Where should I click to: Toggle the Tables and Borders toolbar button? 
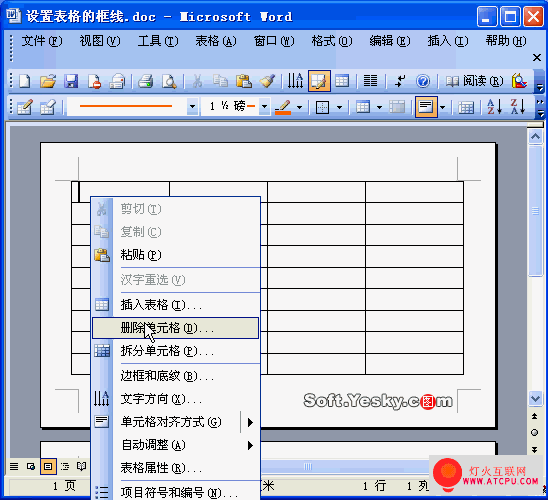click(319, 81)
